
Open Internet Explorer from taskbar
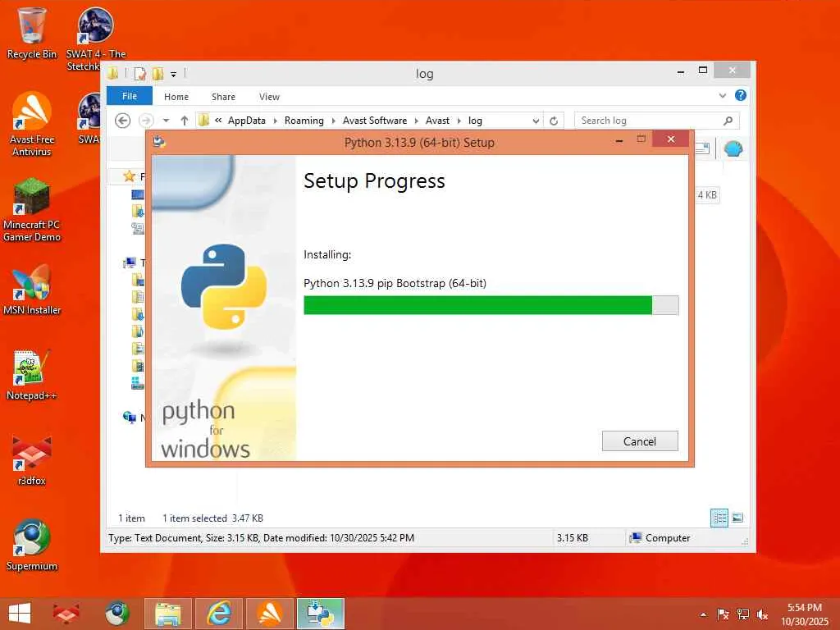coord(219,614)
